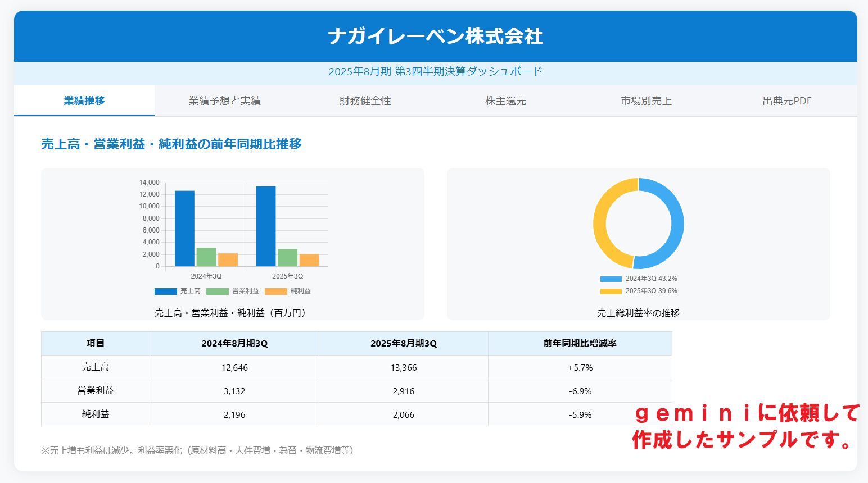View the 市場別売上 tab
The height and width of the screenshot is (483, 868).
[647, 101]
